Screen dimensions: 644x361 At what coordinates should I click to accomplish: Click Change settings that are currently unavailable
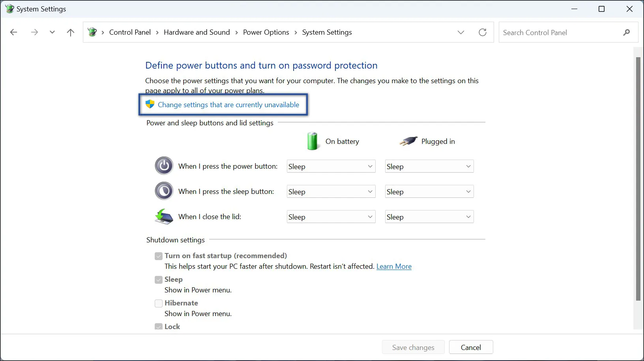(x=228, y=105)
